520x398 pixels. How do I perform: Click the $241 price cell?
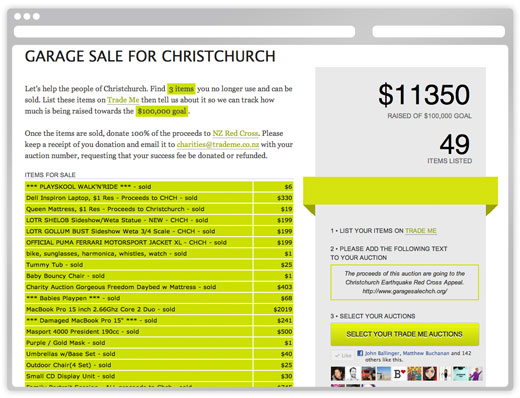[273, 320]
